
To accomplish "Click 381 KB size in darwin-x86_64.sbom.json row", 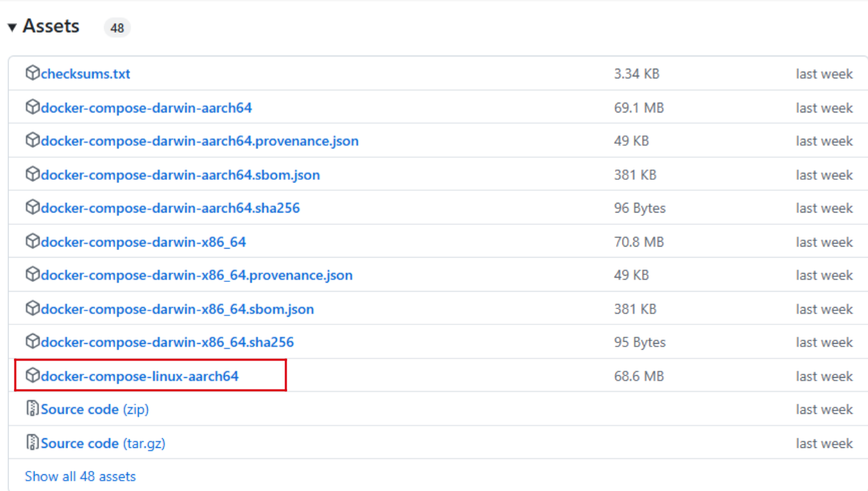I will pos(635,309).
